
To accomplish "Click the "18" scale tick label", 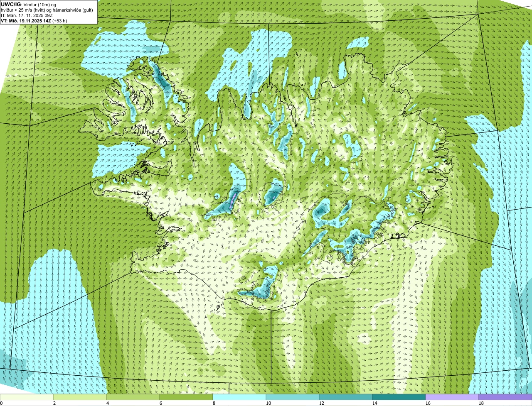I will pos(481,403).
